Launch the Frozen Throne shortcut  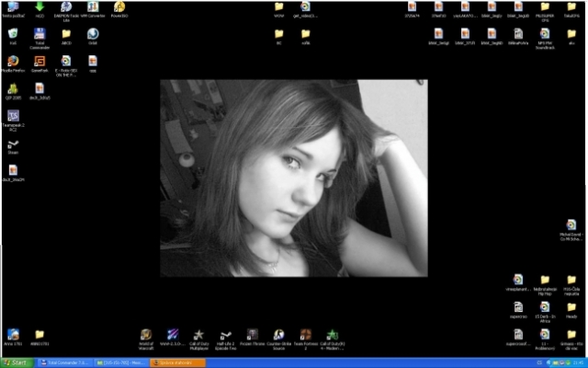tap(253, 338)
